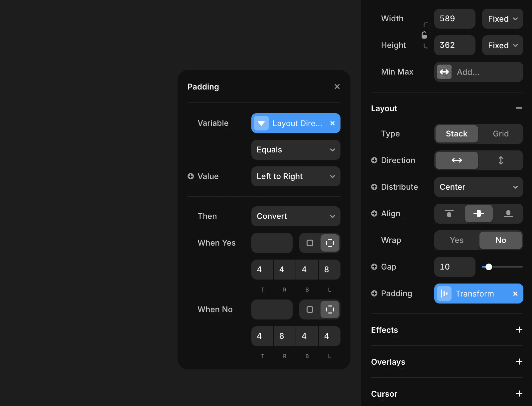The image size is (532, 406).
Task: Remove the Transform padding variable
Action: click(515, 294)
